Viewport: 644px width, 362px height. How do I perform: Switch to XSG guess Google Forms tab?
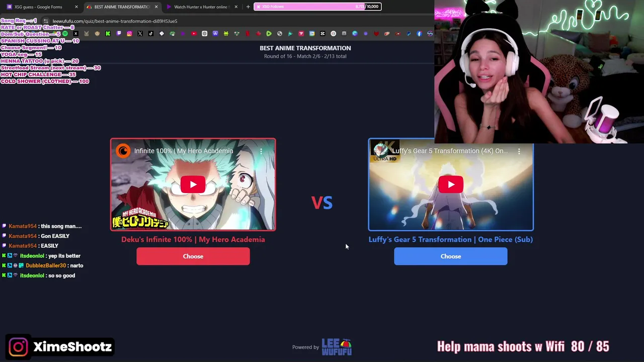click(x=43, y=7)
